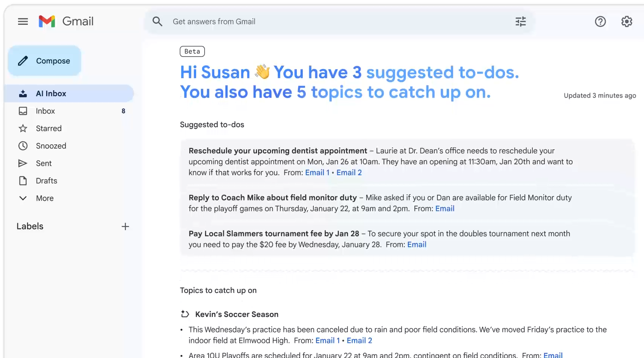The width and height of the screenshot is (644, 358).
Task: Click the Gmail logo
Action: (x=66, y=21)
